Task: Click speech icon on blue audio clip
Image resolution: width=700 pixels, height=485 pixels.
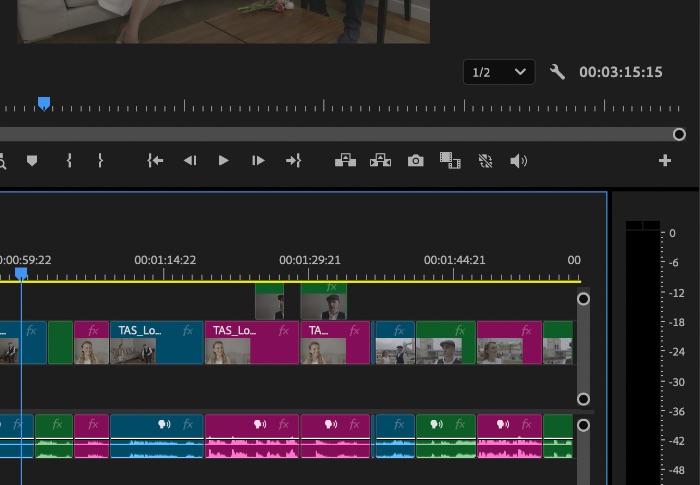Action: click(x=164, y=424)
